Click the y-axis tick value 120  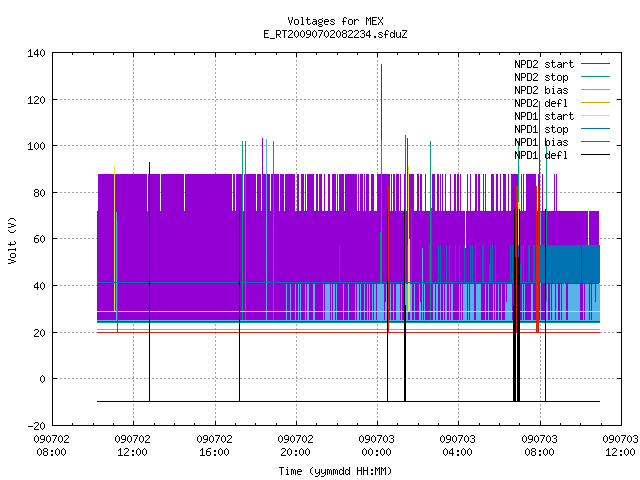36,100
